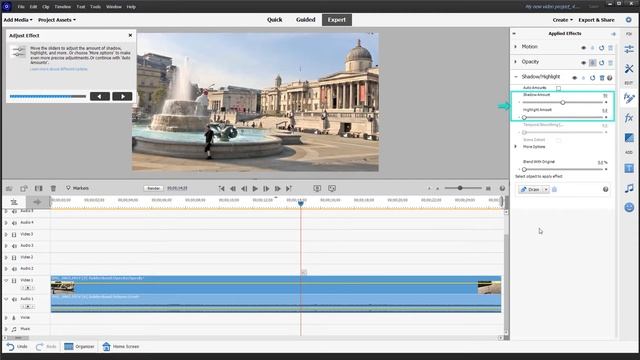
Task: Open settings gear at top right
Action: tap(629, 20)
